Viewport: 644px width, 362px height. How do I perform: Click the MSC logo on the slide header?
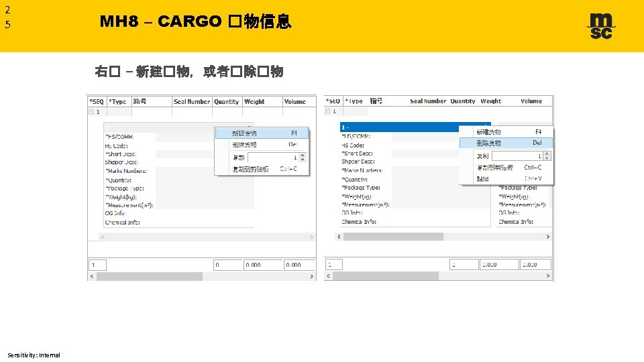pos(601,26)
